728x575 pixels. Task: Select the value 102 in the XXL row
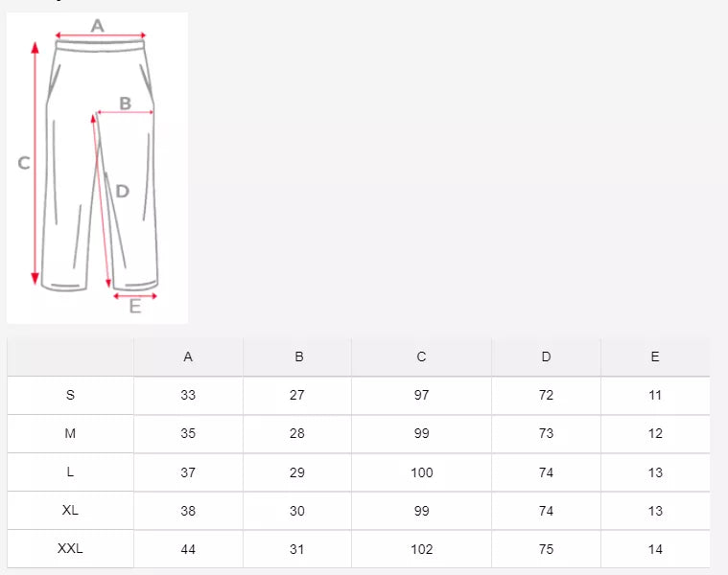point(421,549)
